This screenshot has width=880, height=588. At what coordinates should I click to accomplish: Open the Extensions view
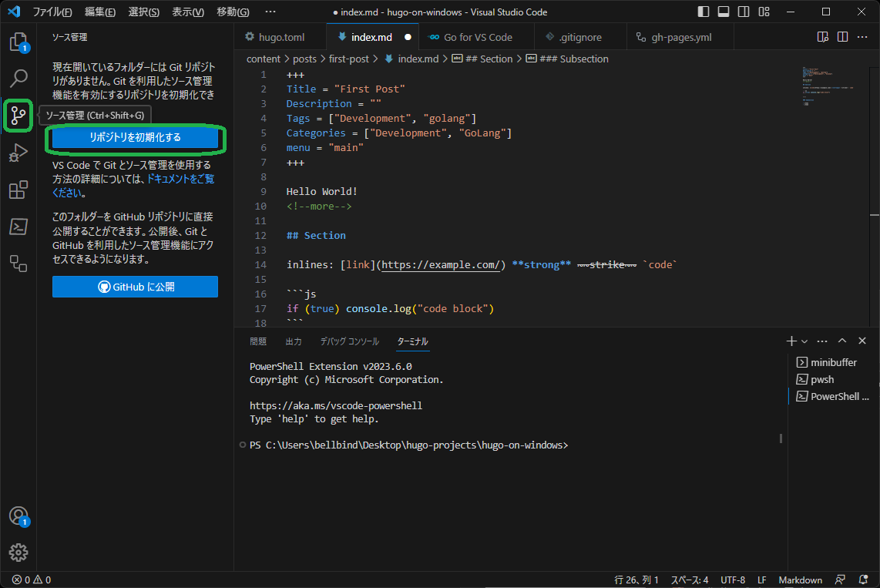tap(18, 190)
